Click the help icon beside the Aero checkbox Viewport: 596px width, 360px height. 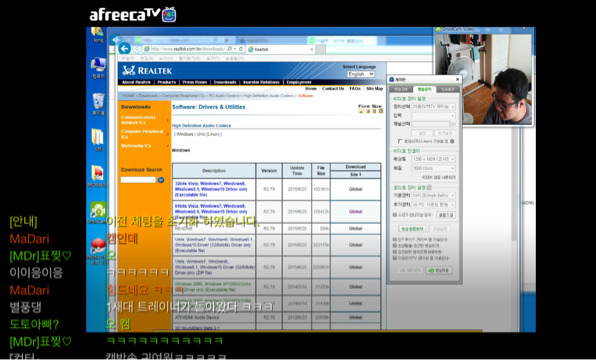click(452, 141)
